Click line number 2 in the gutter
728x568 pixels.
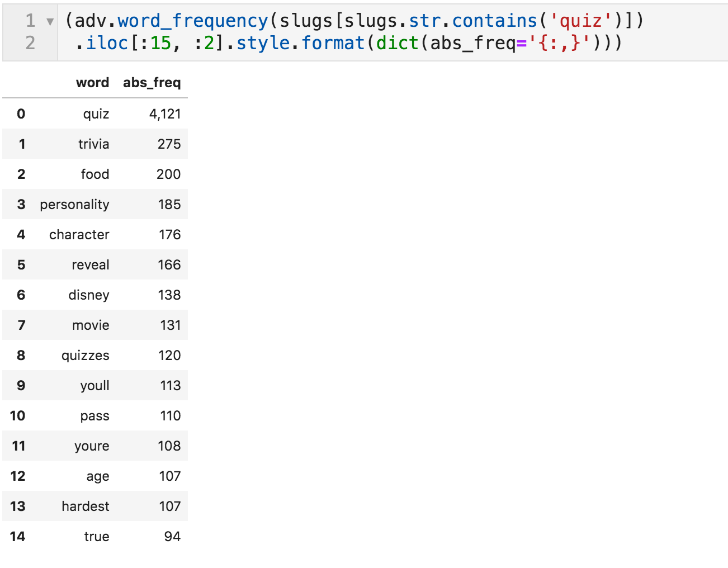pos(30,43)
